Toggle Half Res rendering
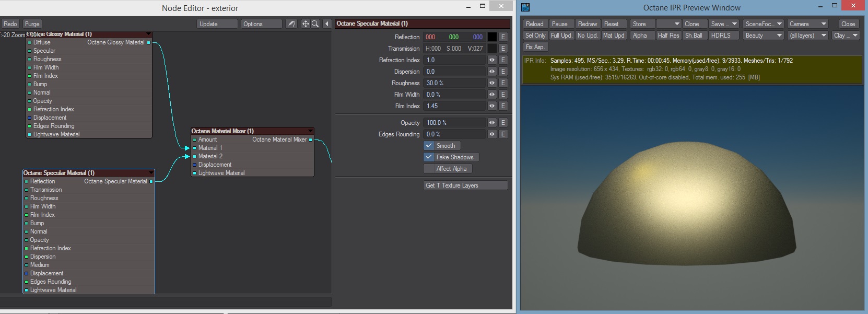 [668, 36]
